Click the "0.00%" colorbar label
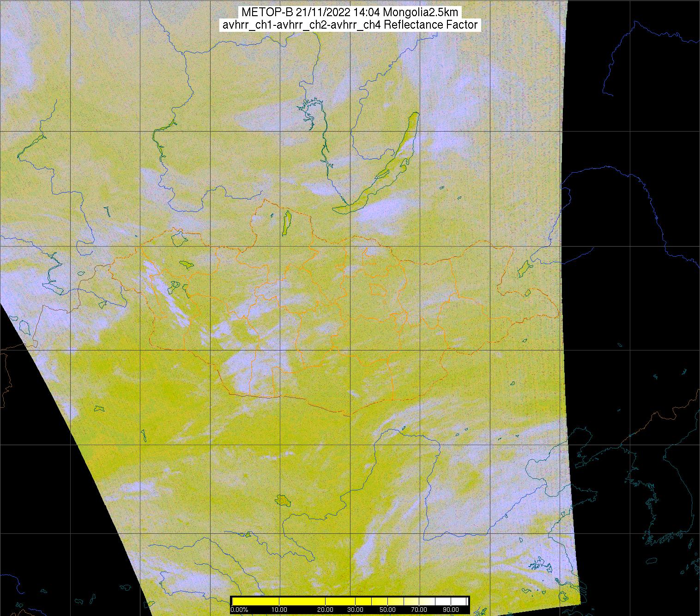This screenshot has width=700, height=616. click(239, 610)
